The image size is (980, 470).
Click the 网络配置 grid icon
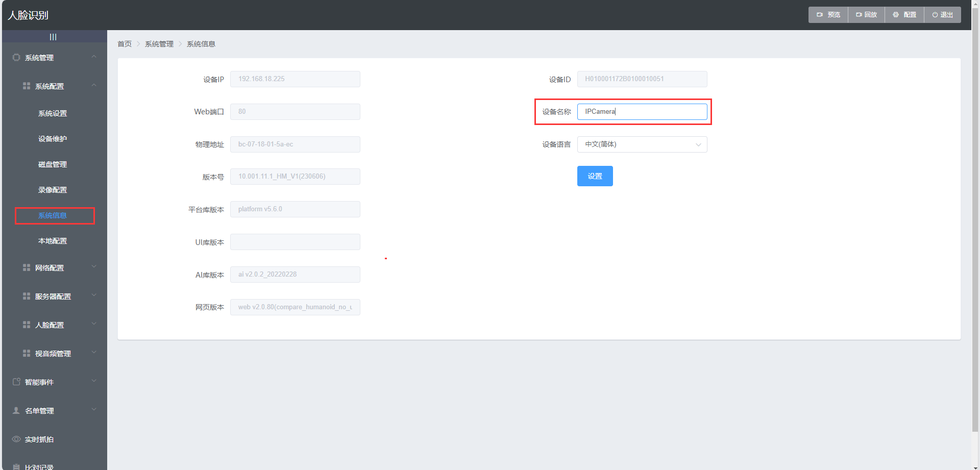coord(27,268)
